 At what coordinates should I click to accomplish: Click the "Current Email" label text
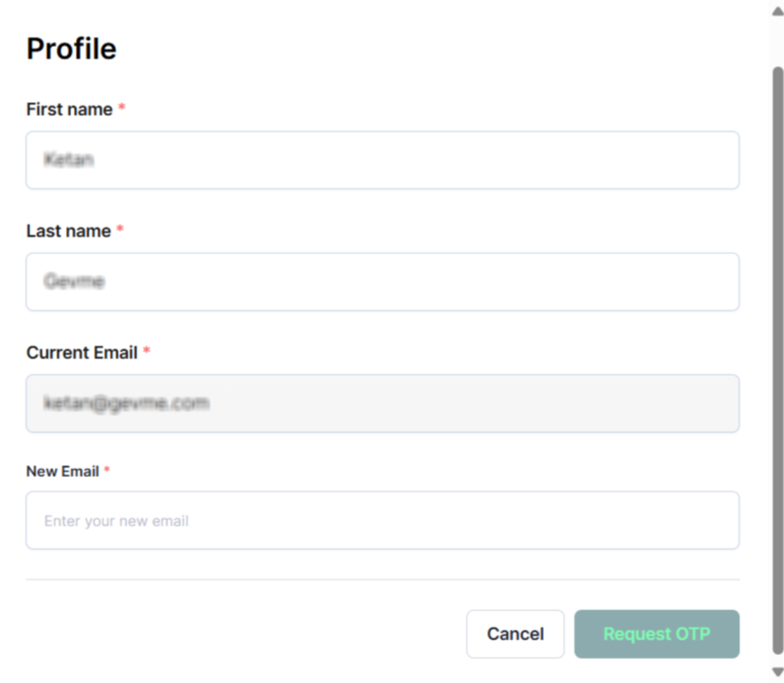click(82, 352)
